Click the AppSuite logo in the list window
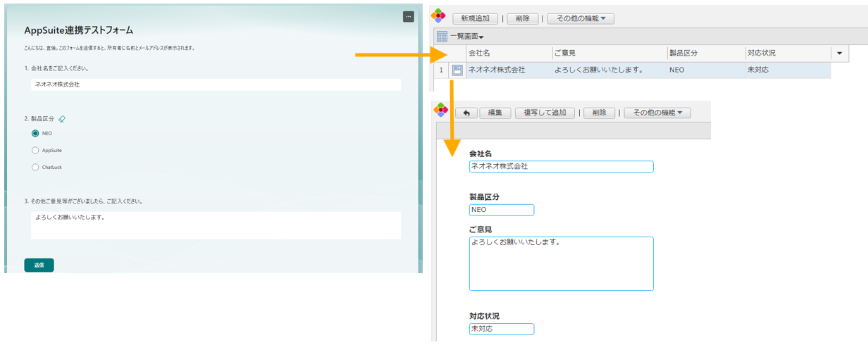 point(438,15)
